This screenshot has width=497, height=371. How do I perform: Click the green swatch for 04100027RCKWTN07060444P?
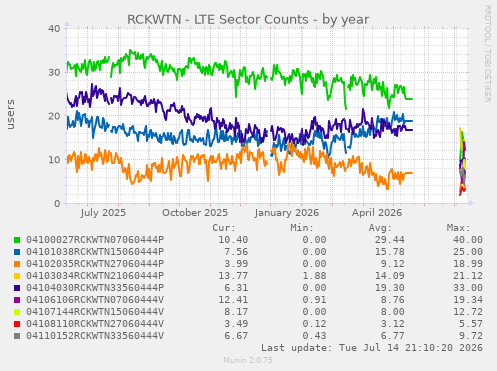tap(17, 240)
